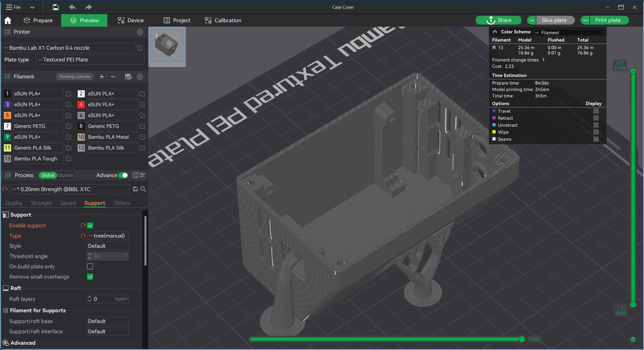Open the support Style dropdown

coord(108,246)
